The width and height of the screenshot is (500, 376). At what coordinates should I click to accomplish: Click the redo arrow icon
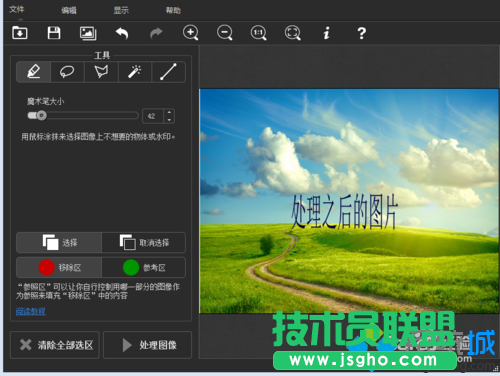pos(156,33)
